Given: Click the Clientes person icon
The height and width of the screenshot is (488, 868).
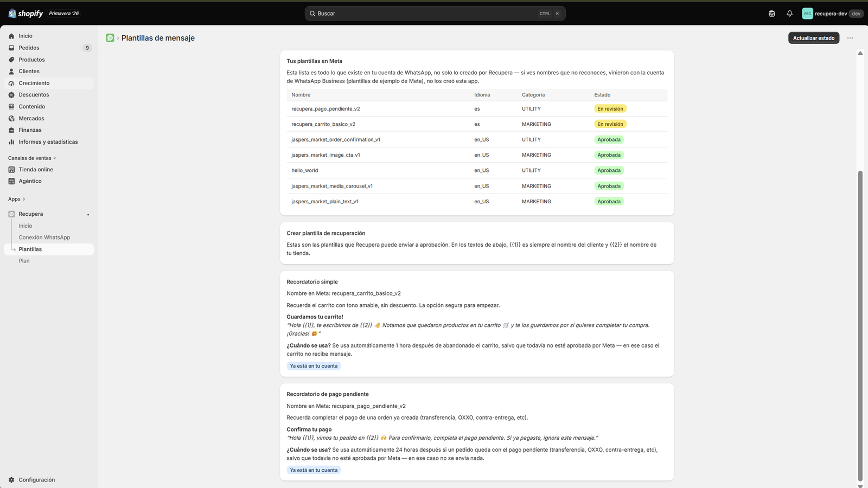Looking at the screenshot, I should [11, 72].
